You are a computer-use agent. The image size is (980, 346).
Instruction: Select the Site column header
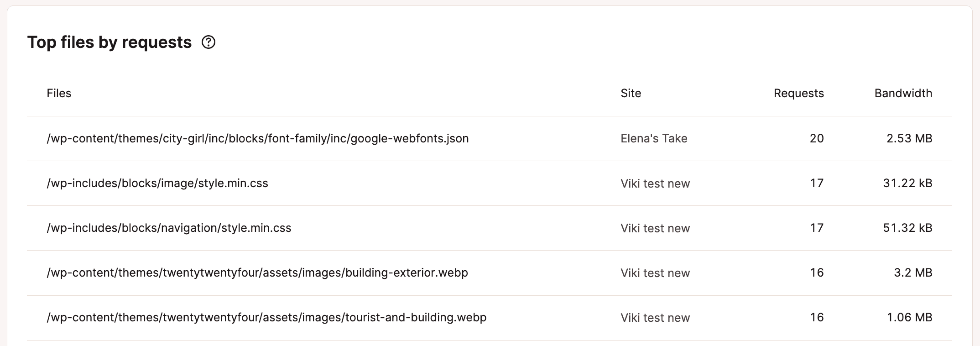pyautogui.click(x=631, y=93)
